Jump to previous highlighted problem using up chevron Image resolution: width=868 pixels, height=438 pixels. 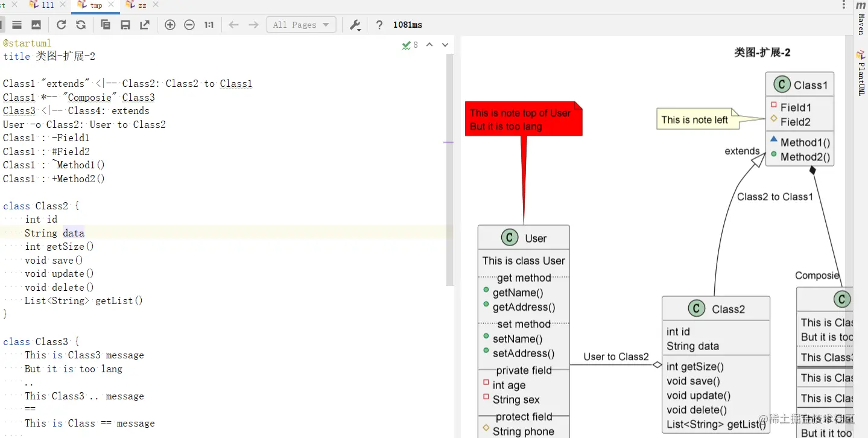pos(429,45)
